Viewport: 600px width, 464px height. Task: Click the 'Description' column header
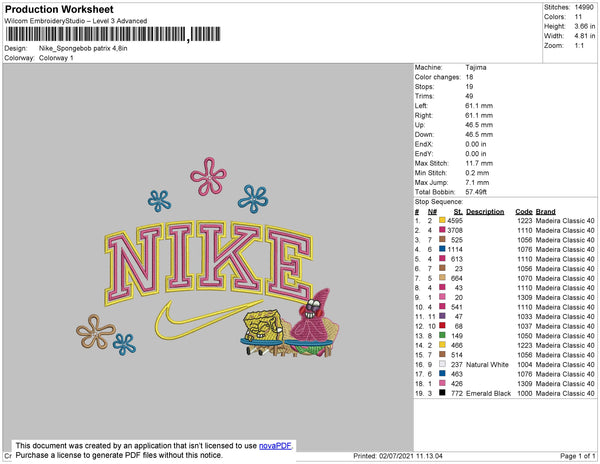click(485, 212)
